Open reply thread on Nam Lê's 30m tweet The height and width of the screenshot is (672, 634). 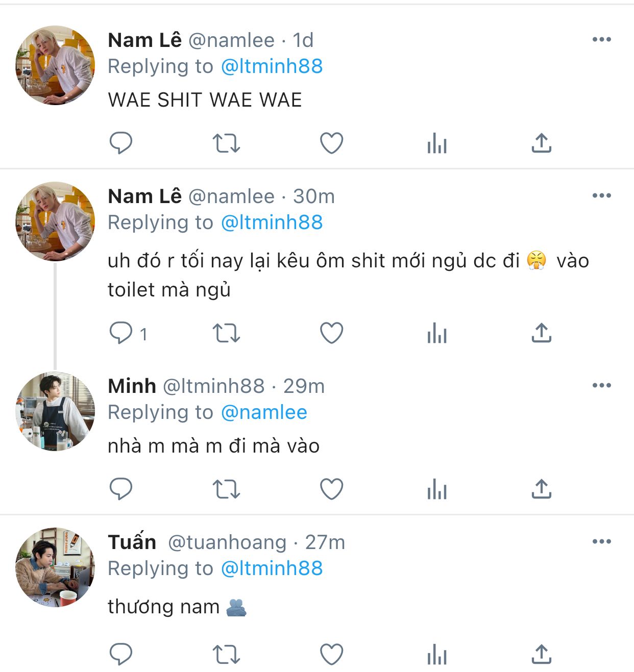(x=121, y=333)
